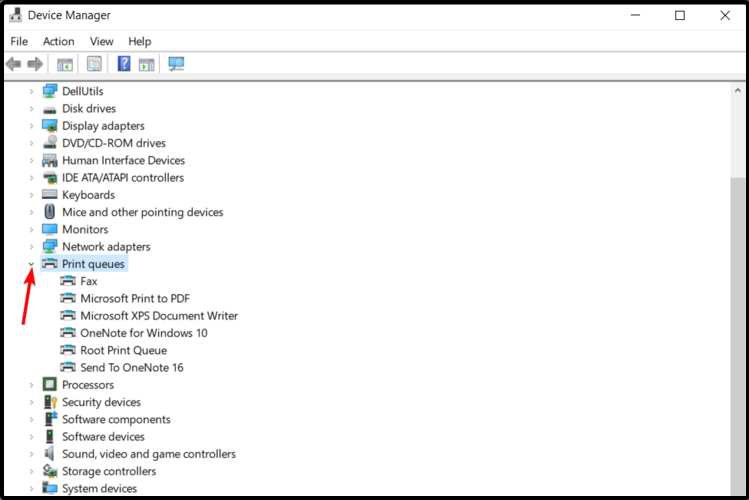Viewport: 749px width, 500px height.
Task: Expand Human Interface Devices chevron
Action: pyautogui.click(x=32, y=160)
